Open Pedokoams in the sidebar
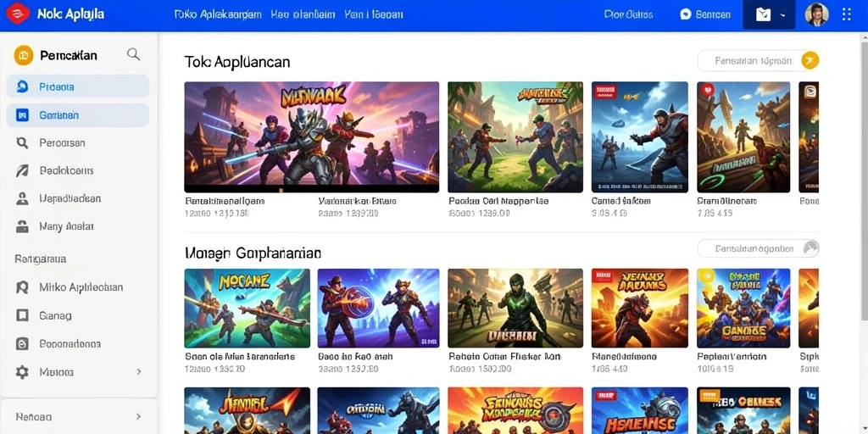The width and height of the screenshot is (868, 434). click(x=78, y=170)
